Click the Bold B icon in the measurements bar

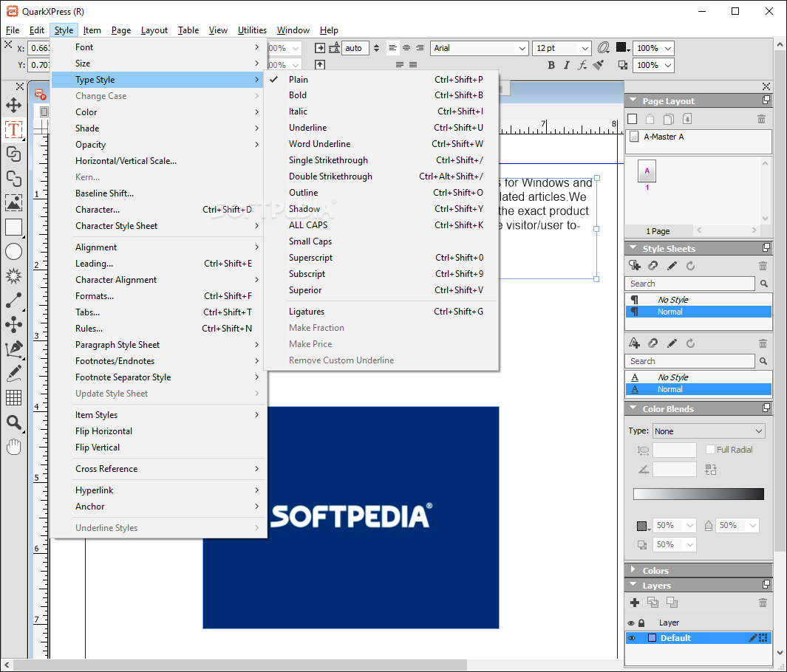pyautogui.click(x=551, y=65)
